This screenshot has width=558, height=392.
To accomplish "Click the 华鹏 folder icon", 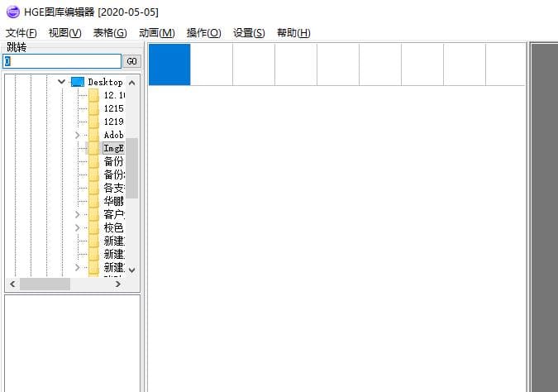I will click(94, 201).
